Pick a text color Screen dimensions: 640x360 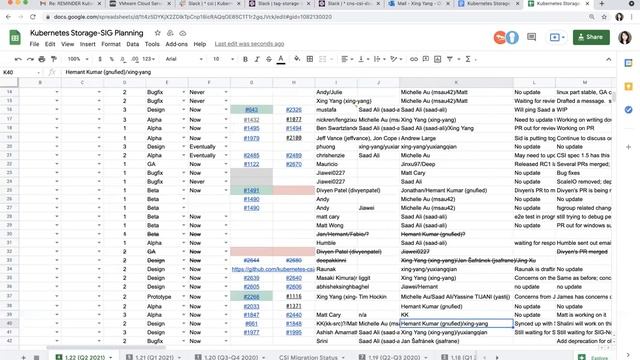coord(281,59)
